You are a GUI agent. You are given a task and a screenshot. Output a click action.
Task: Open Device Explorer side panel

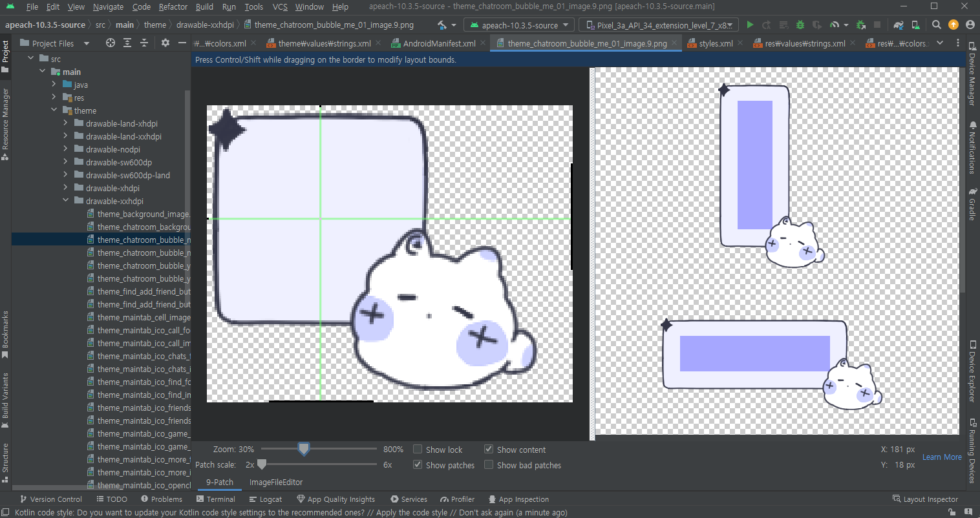(972, 371)
